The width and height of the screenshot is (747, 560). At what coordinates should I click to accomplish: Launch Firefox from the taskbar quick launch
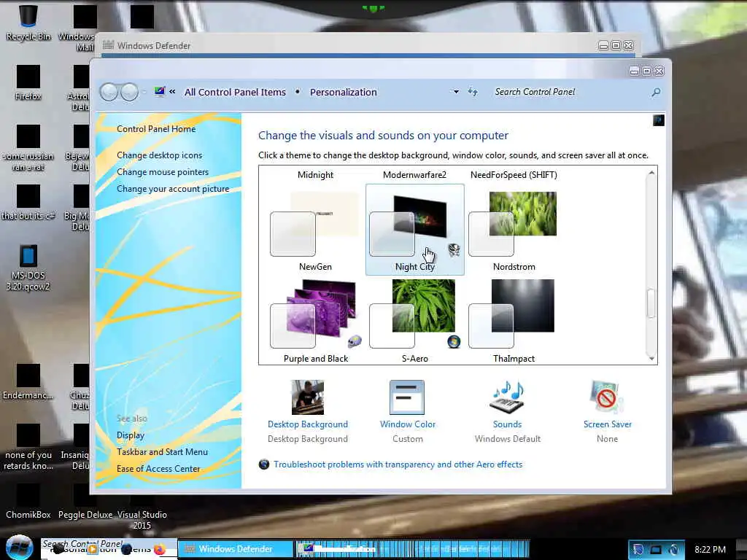tap(160, 550)
